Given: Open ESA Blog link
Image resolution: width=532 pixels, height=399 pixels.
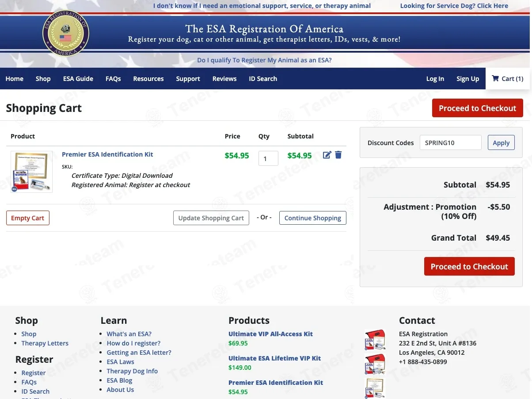Looking at the screenshot, I should 119,380.
